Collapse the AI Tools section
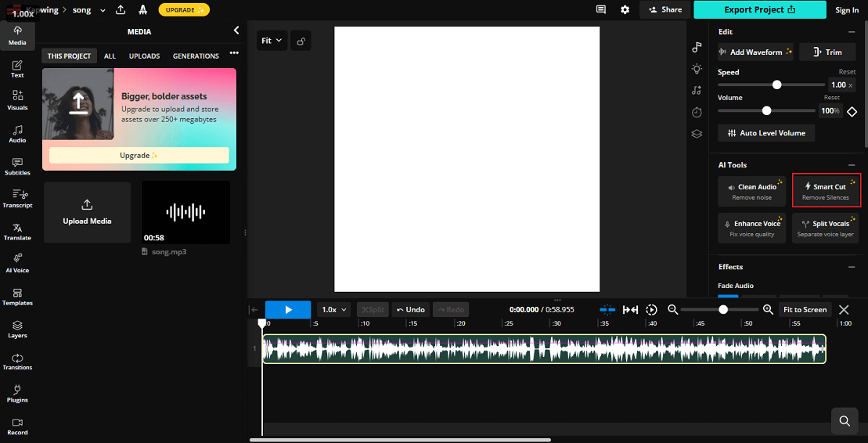Image resolution: width=868 pixels, height=443 pixels. [852, 165]
